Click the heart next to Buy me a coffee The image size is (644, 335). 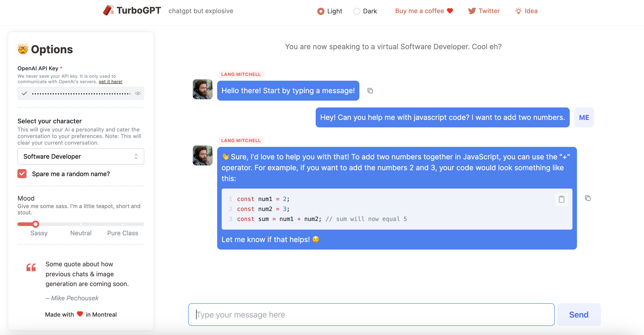pyautogui.click(x=450, y=11)
